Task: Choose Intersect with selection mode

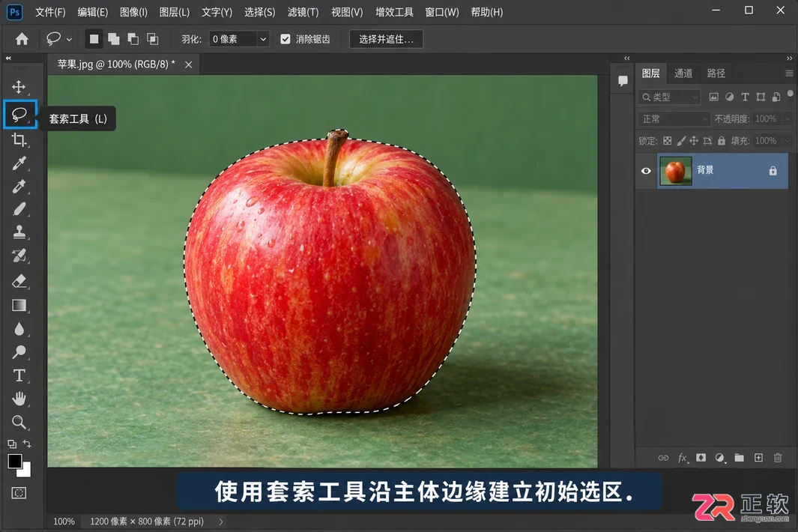Action: (x=152, y=39)
